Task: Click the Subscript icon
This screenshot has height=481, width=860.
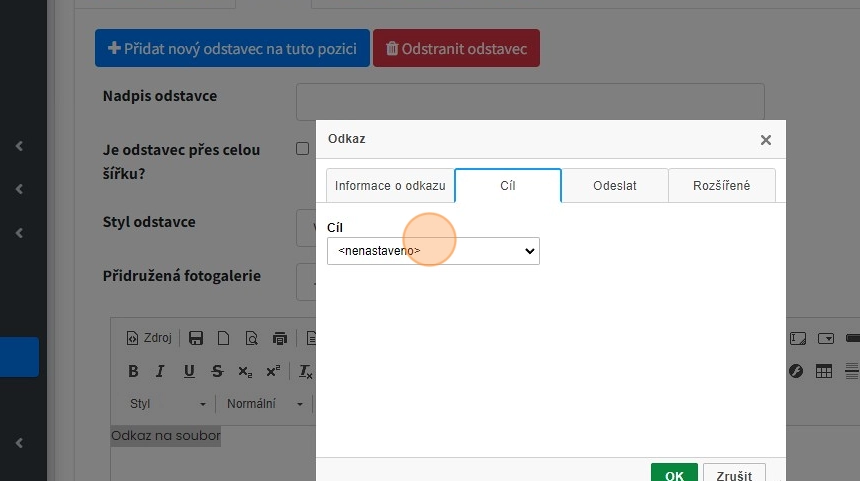Action: coord(245,371)
